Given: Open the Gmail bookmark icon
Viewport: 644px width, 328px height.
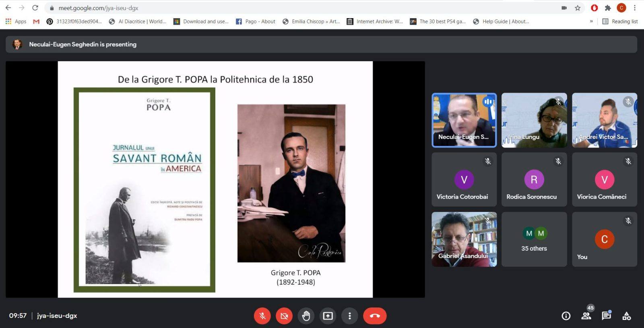Looking at the screenshot, I should (36, 21).
